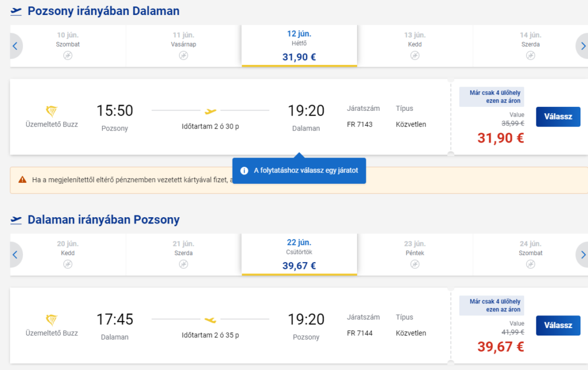Click no-flight icon under 21 jún. Szerda
The width and height of the screenshot is (588, 370).
click(183, 264)
